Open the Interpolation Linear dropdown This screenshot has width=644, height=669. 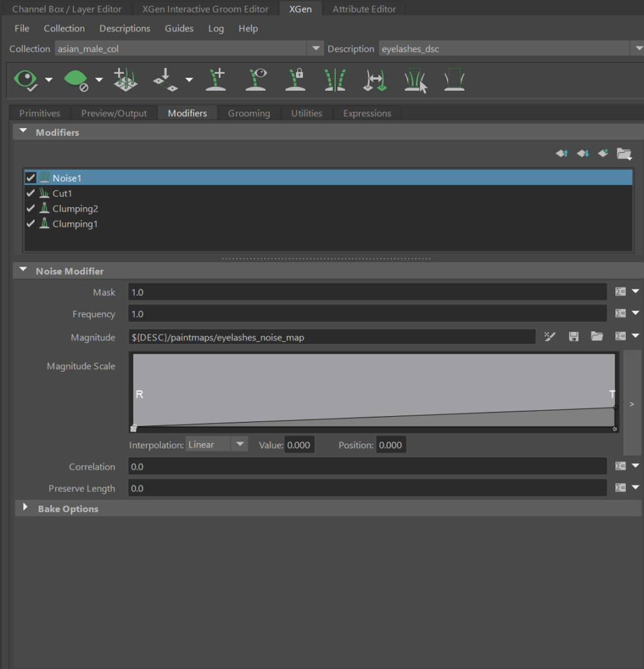pyautogui.click(x=216, y=445)
